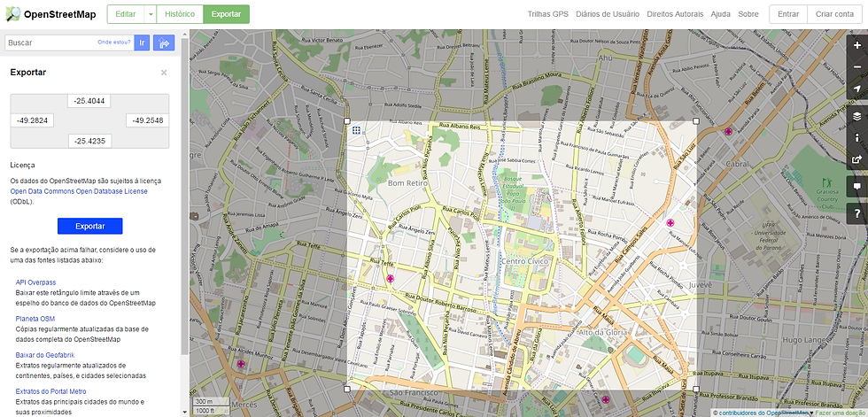Image resolution: width=868 pixels, height=417 pixels.
Task: Close the Exportar panel with the X
Action: 164,73
